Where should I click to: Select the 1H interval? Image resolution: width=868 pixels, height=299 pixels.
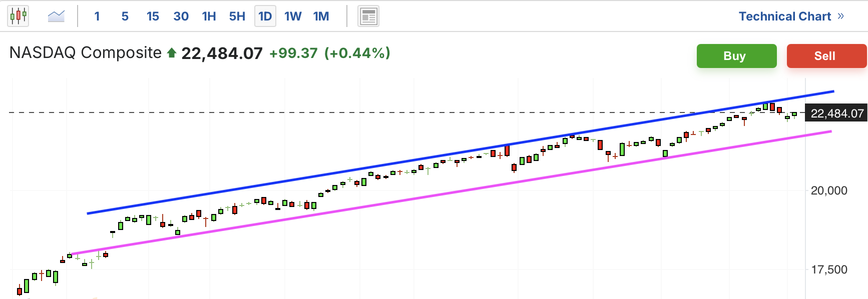(x=209, y=16)
